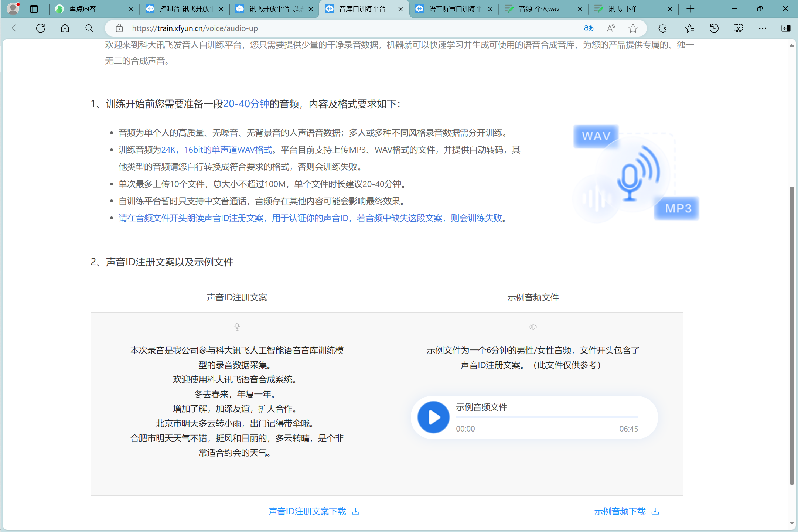798x532 pixels.
Task: Click the speaker icon above sample description
Action: coord(533,327)
